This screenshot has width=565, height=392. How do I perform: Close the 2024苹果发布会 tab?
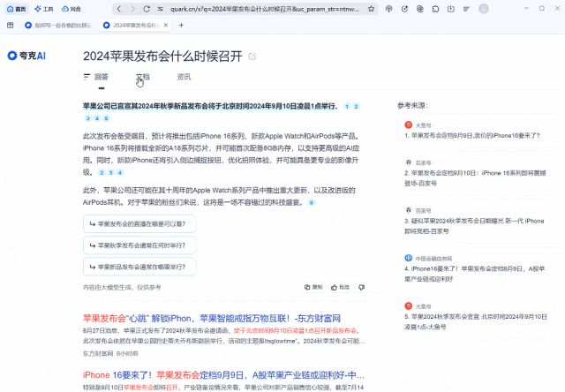[166, 26]
